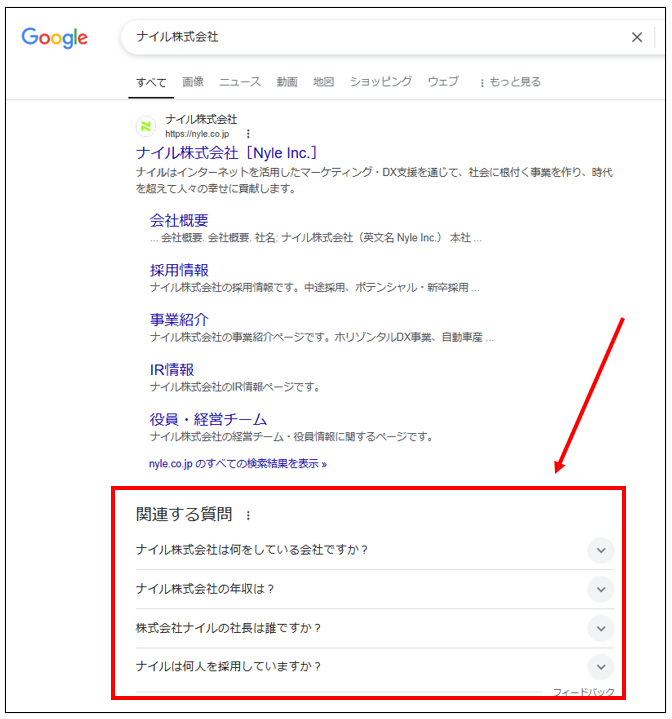
Task: Switch to the 画像 tab
Action: click(x=193, y=82)
